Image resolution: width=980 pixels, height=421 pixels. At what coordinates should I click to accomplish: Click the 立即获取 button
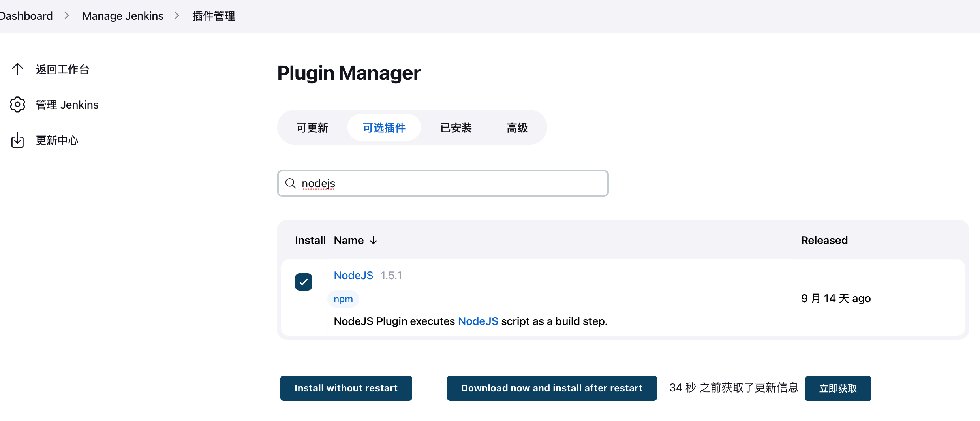pyautogui.click(x=838, y=389)
